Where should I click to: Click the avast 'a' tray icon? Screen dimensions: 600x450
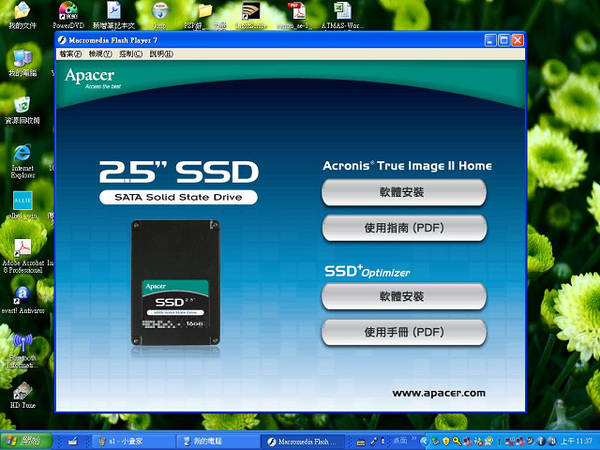(552, 441)
